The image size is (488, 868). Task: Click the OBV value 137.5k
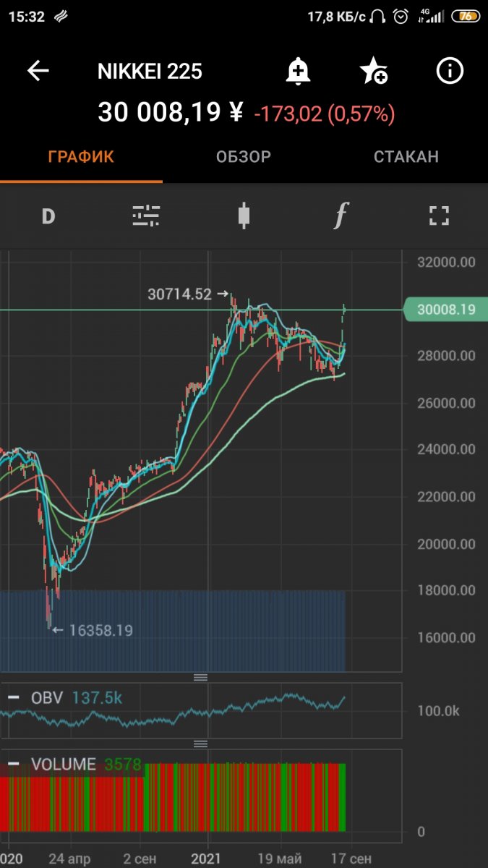coord(96,698)
